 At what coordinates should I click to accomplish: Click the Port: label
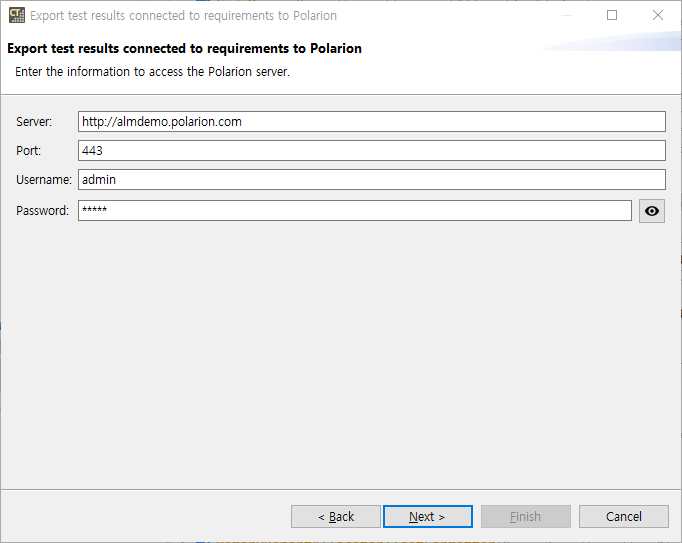(28, 151)
